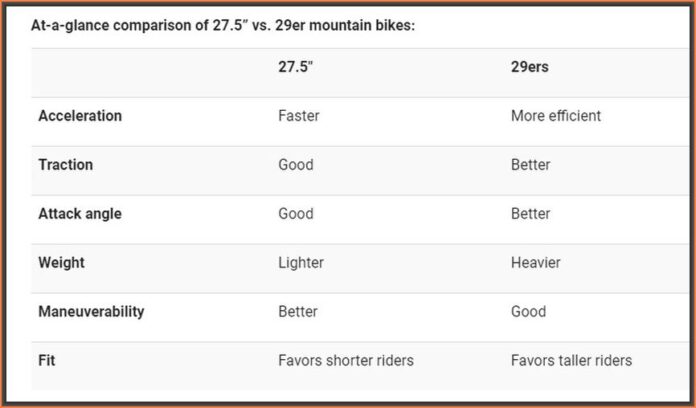Select Better in the Attack angle row
The height and width of the screenshot is (408, 696).
(531, 214)
